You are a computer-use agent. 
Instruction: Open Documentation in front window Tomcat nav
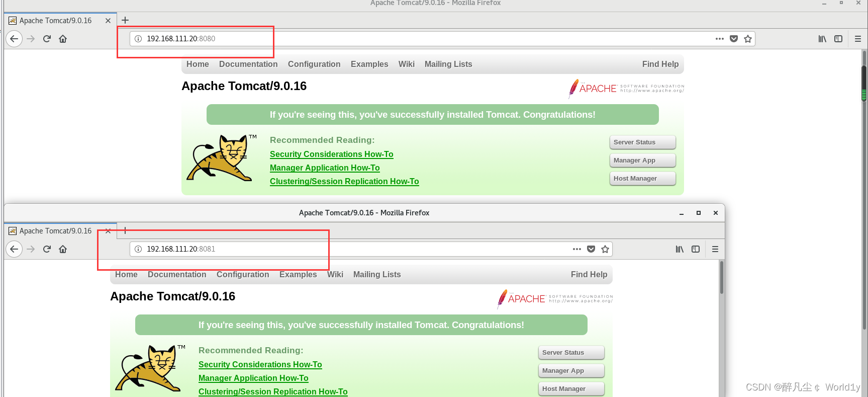click(x=177, y=274)
